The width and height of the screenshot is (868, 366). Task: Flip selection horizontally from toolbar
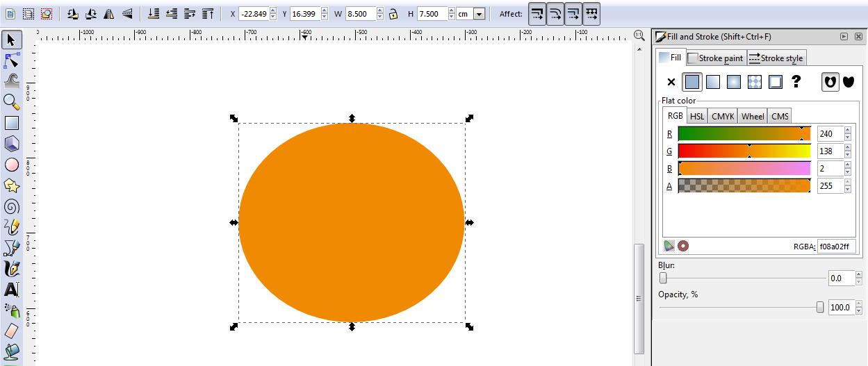(108, 14)
